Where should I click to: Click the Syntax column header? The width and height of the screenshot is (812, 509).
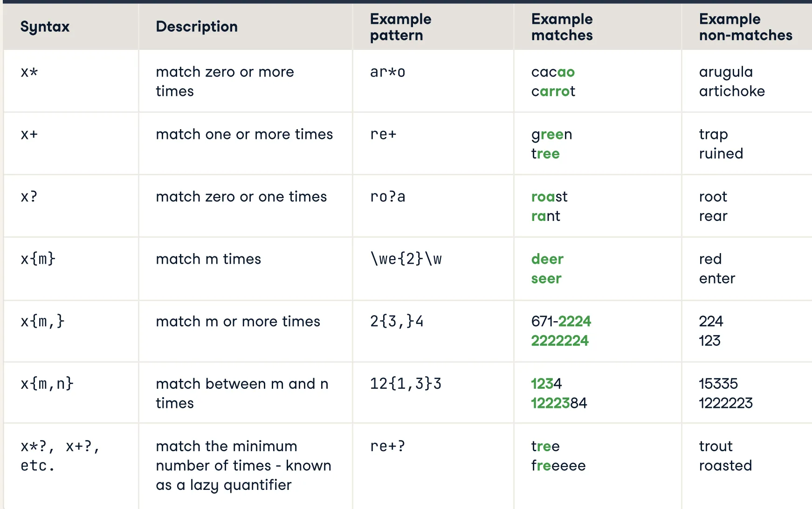click(45, 27)
